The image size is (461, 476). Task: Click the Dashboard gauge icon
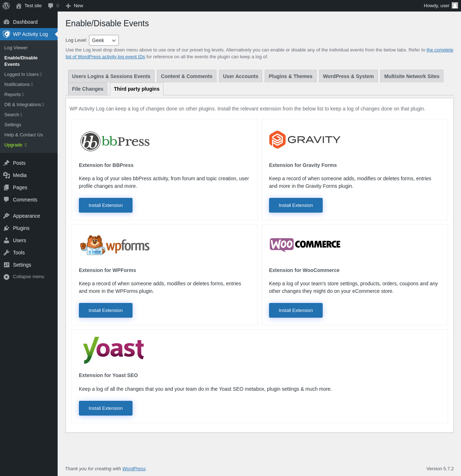[6, 22]
